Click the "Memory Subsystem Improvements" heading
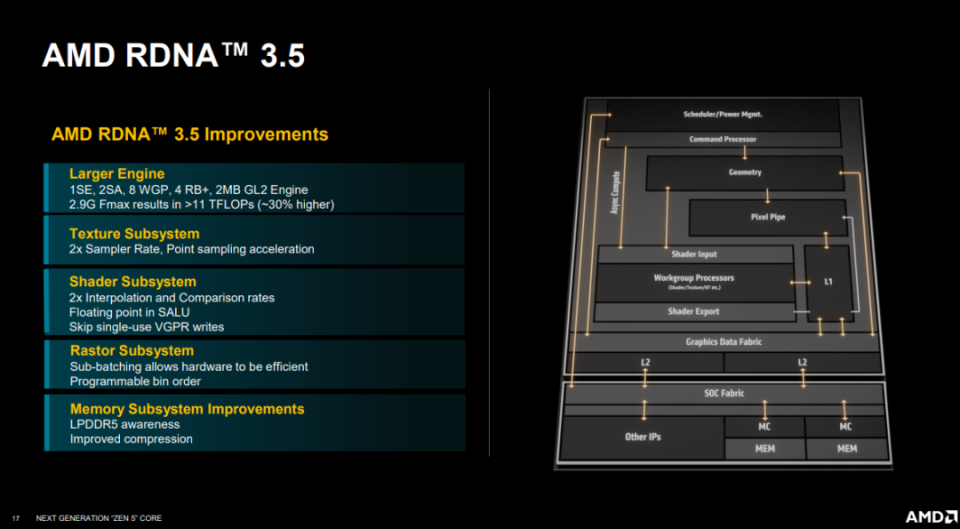The height and width of the screenshot is (529, 960). pos(187,408)
